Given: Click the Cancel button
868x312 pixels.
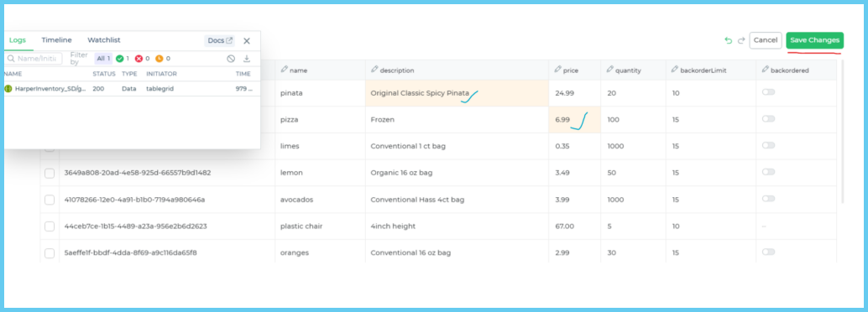Looking at the screenshot, I should [x=766, y=40].
